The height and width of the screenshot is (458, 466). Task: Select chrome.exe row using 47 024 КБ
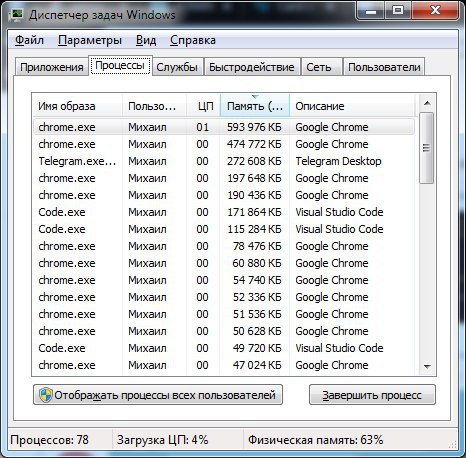pos(224,365)
